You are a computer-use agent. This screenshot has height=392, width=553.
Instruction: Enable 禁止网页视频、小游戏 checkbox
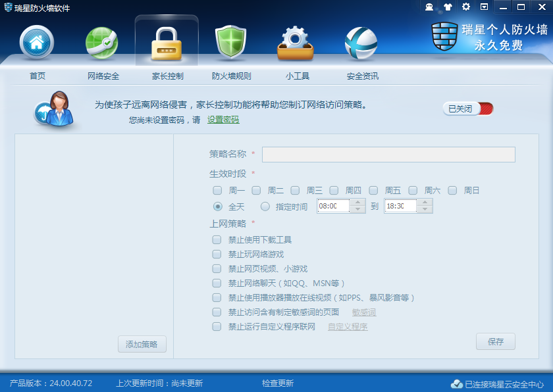pos(217,269)
